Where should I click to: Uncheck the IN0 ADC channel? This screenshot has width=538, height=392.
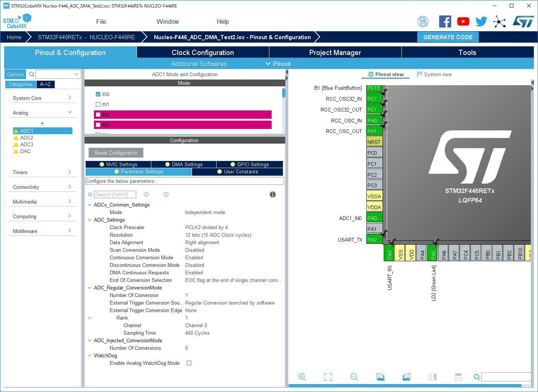point(97,94)
